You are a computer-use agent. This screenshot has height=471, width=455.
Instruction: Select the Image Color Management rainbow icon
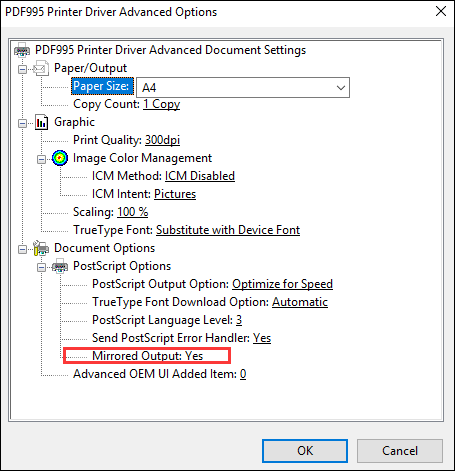pos(60,158)
